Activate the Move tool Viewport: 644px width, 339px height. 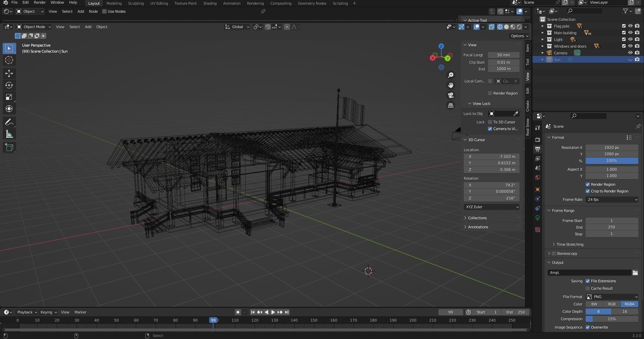click(x=9, y=73)
